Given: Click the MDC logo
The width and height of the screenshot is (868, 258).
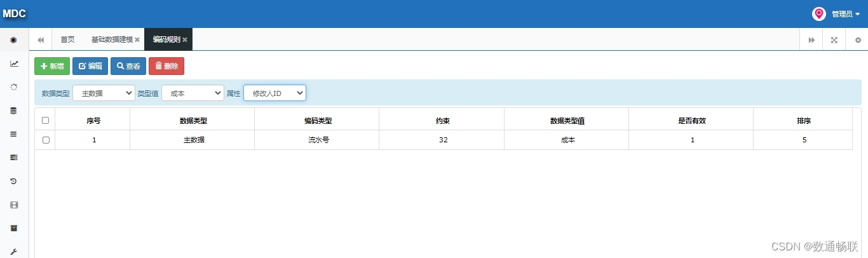Looking at the screenshot, I should pyautogui.click(x=14, y=13).
